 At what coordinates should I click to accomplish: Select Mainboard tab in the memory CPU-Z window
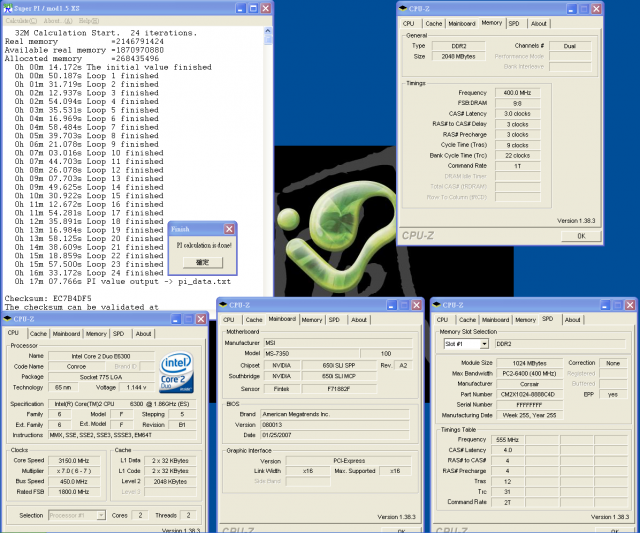(x=462, y=24)
